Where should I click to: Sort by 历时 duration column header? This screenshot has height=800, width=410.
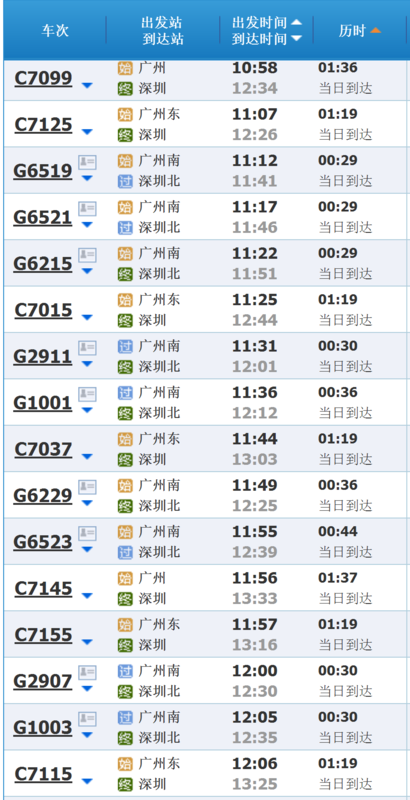click(x=360, y=31)
